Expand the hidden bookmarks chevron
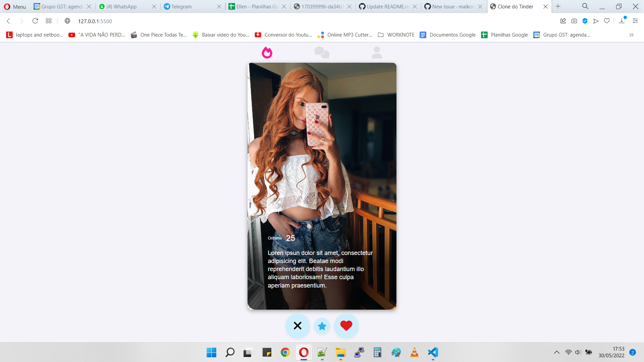644x362 pixels. (632, 35)
